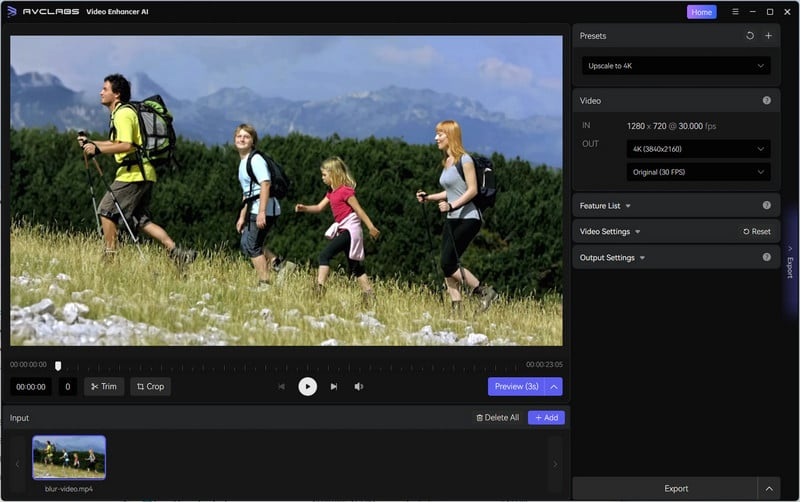Expand the Video Settings section

point(610,232)
